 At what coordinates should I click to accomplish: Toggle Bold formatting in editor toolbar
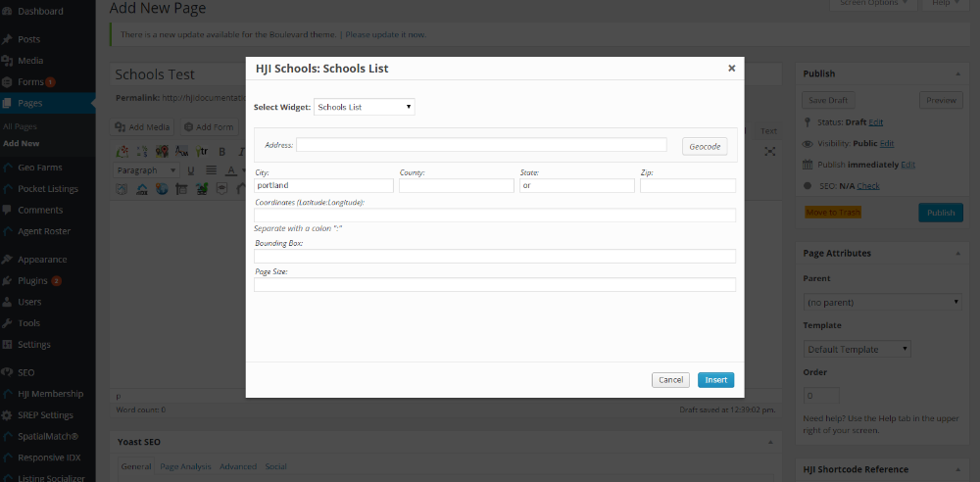click(x=221, y=151)
